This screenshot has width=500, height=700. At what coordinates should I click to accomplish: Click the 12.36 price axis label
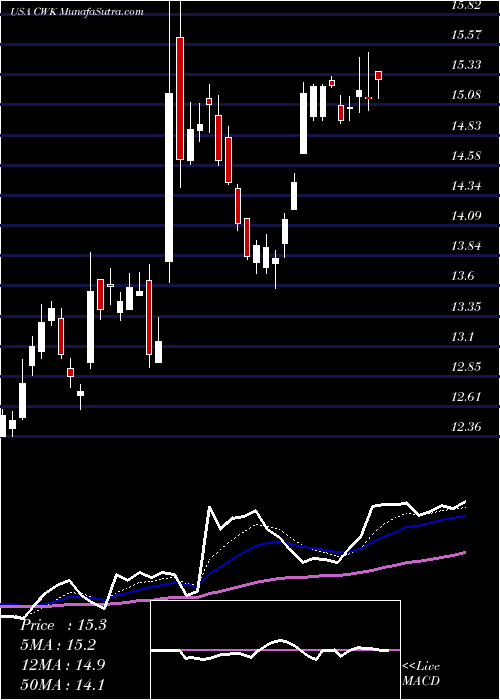click(x=466, y=427)
